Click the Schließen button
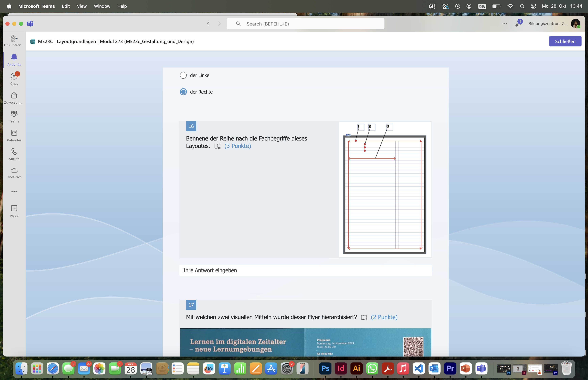This screenshot has height=380, width=588. pos(565,41)
